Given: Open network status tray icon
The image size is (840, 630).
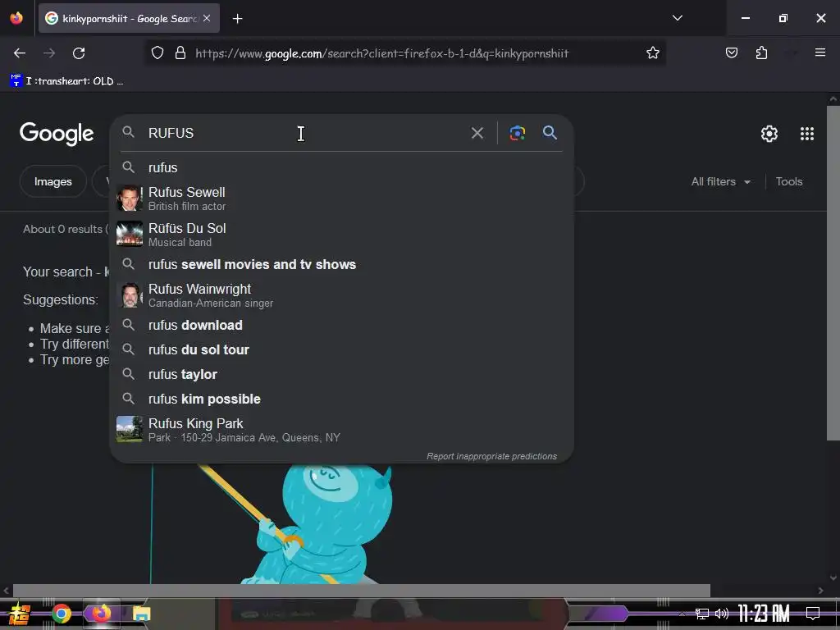Looking at the screenshot, I should tap(702, 614).
